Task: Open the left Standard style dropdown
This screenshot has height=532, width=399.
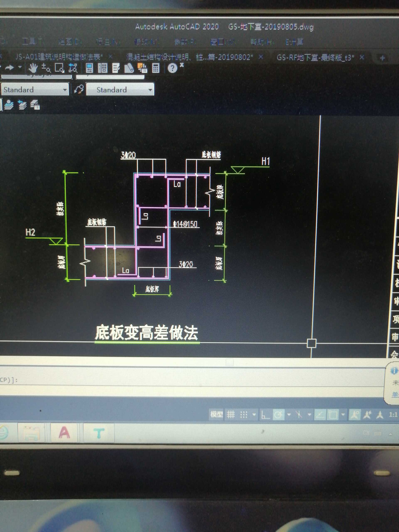Action: click(65, 90)
